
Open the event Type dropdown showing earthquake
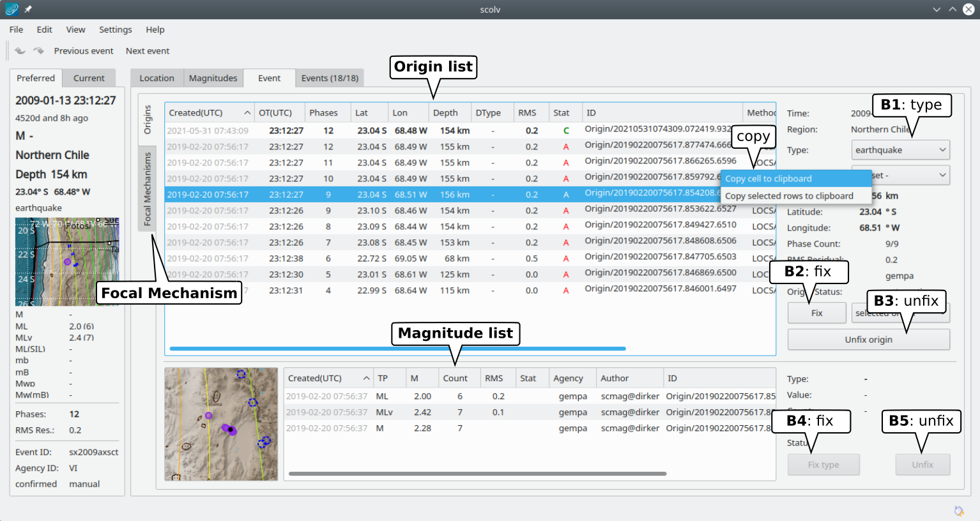pos(900,150)
